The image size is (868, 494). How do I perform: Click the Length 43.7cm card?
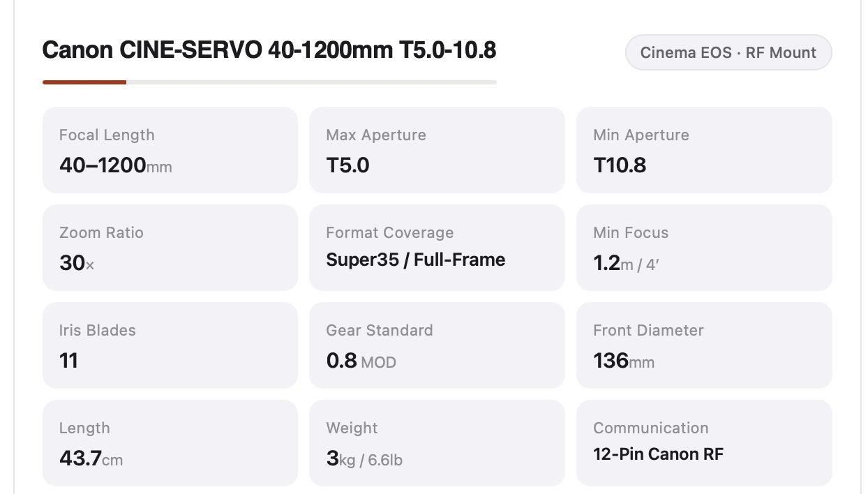pyautogui.click(x=170, y=442)
